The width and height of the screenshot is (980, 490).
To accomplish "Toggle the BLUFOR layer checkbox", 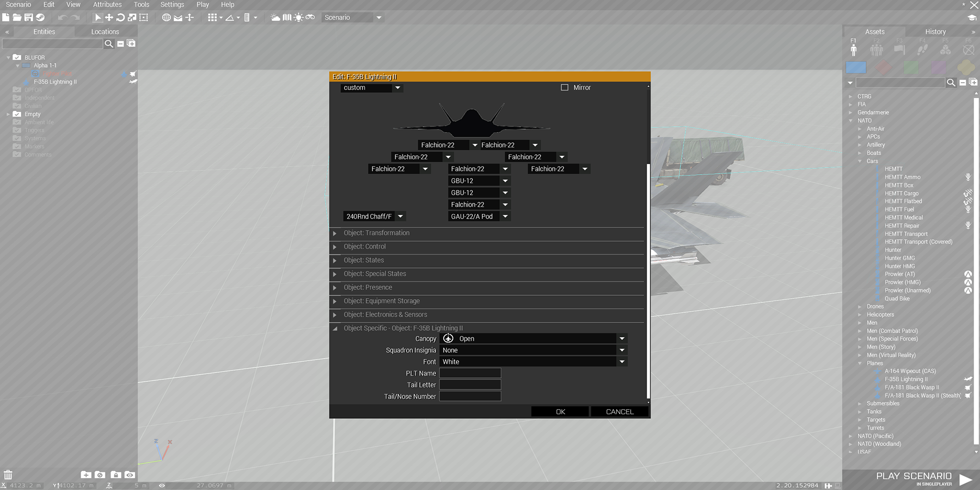I will (x=17, y=57).
